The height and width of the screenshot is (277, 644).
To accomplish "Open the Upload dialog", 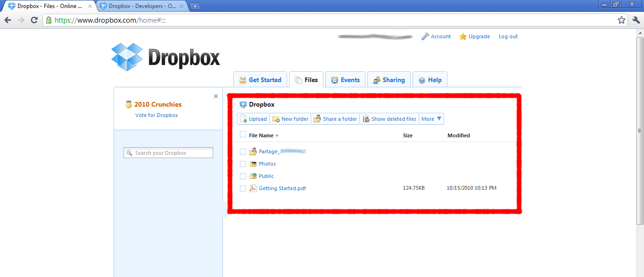I will pyautogui.click(x=253, y=118).
